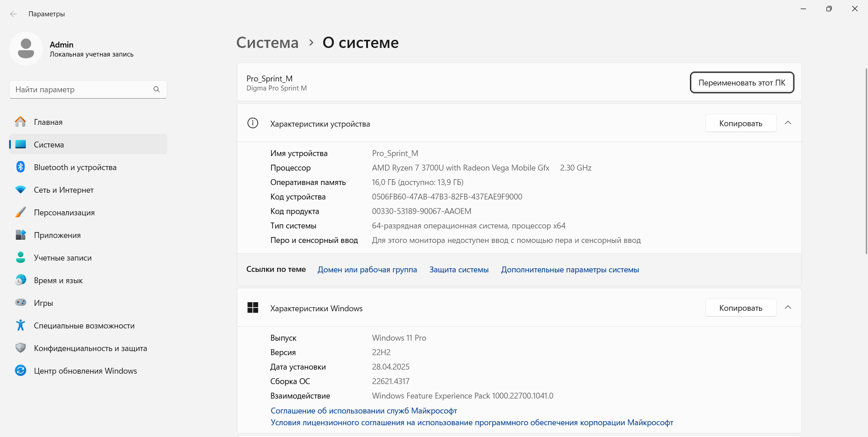The width and height of the screenshot is (868, 437).
Task: Click the vertical scrollbar on the right
Action: coord(866,161)
